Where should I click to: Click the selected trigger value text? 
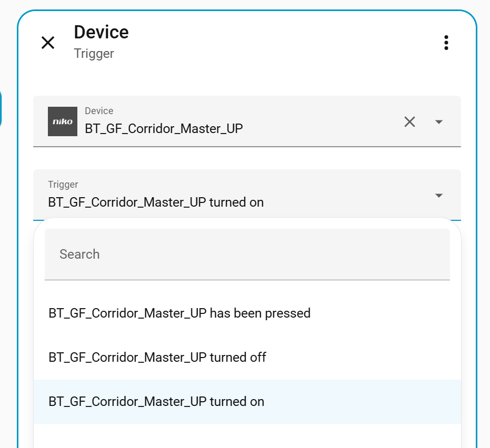pyautogui.click(x=156, y=202)
